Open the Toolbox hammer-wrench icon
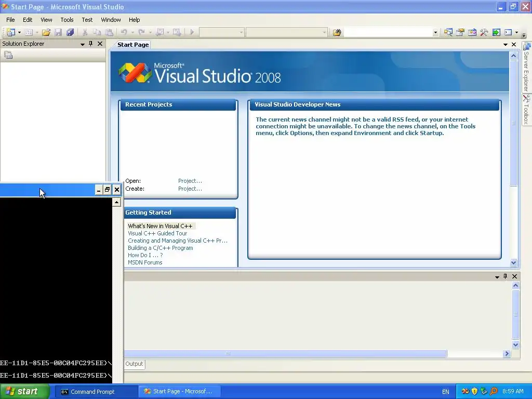Image resolution: width=532 pixels, height=399 pixels. click(x=484, y=32)
